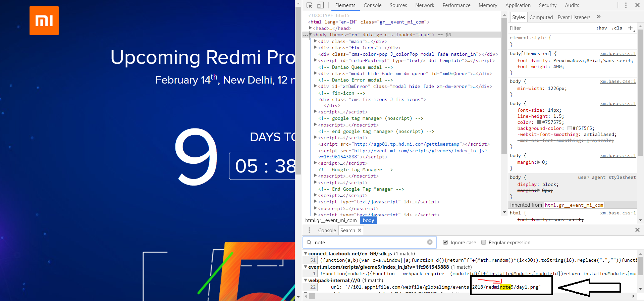The height and width of the screenshot is (301, 644).
Task: Show more style pane tabs chevron
Action: (x=599, y=17)
